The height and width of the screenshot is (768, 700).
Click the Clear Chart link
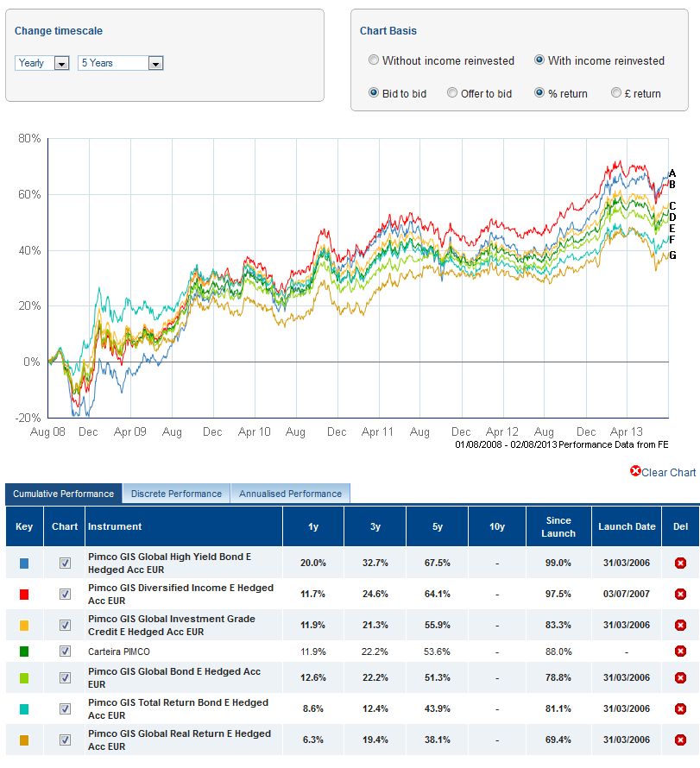click(669, 472)
